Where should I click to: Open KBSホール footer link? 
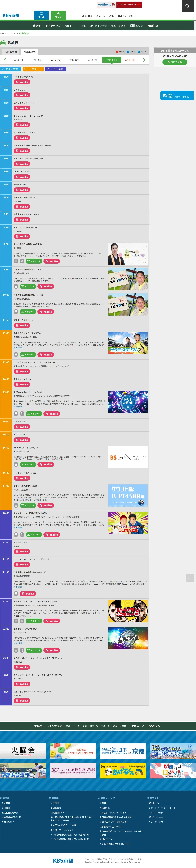tap(154, 803)
